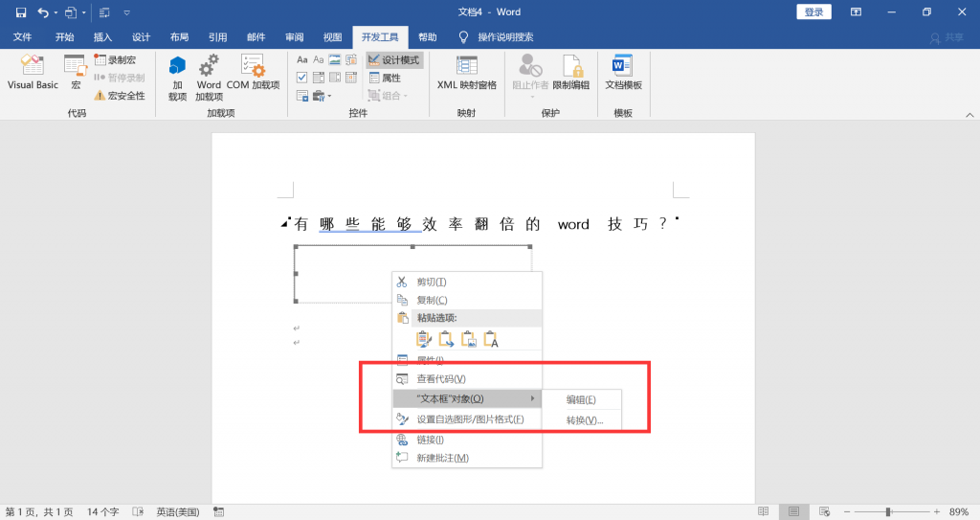The height and width of the screenshot is (520, 980).
Task: Insert building block gallery control
Action: tap(351, 60)
